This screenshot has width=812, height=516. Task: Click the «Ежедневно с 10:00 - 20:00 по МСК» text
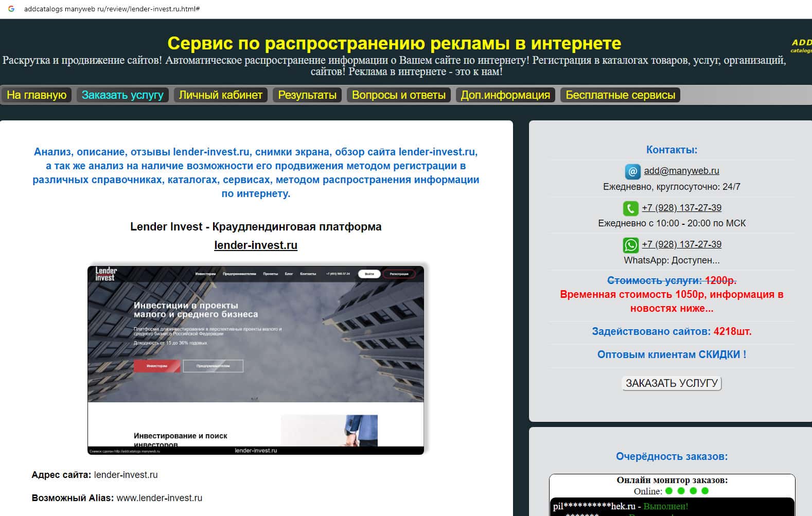[x=672, y=223]
